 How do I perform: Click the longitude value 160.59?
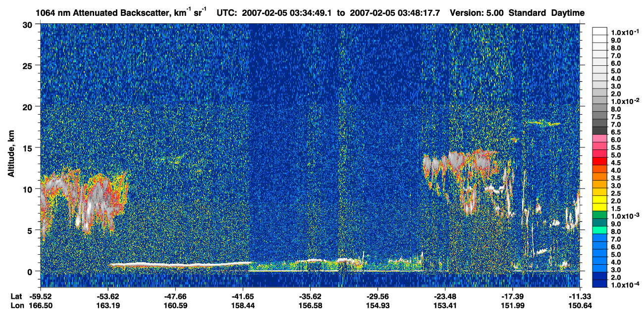click(175, 305)
